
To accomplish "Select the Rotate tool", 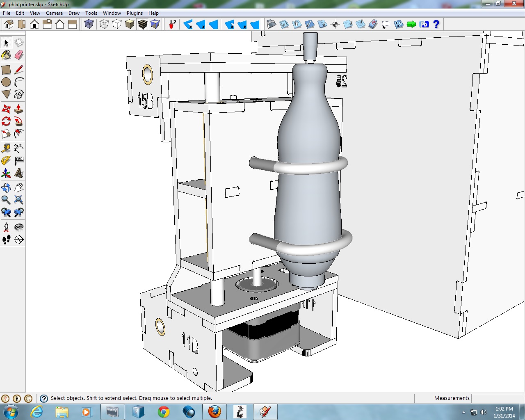I will pos(6,121).
